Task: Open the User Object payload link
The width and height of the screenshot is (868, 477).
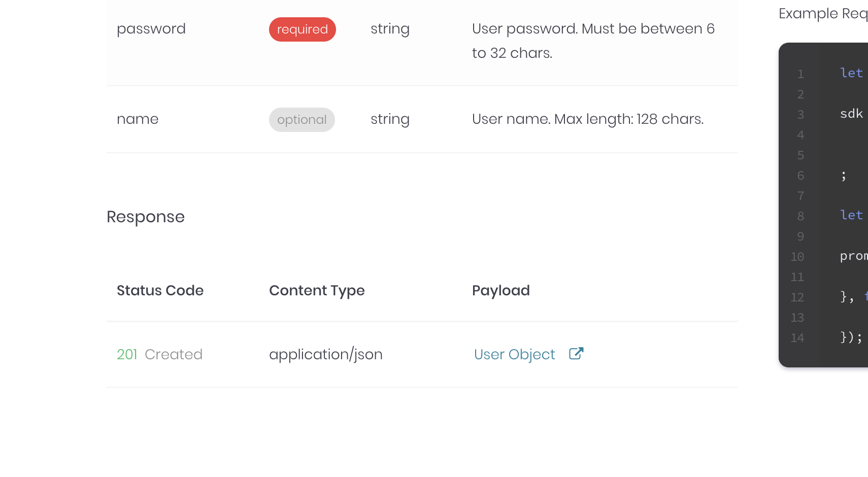Action: [x=514, y=354]
